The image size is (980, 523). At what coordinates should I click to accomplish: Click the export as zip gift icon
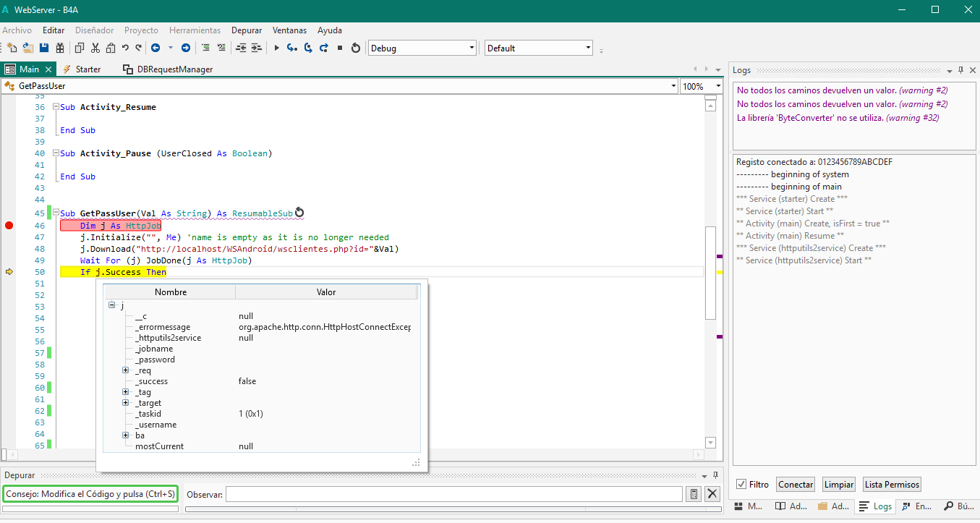click(x=60, y=48)
